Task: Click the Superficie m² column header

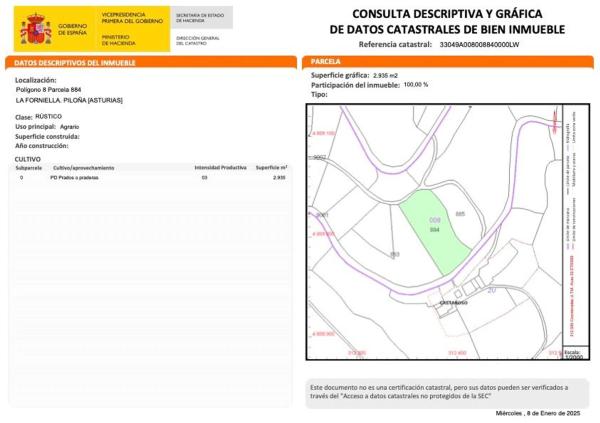Action: click(x=271, y=167)
